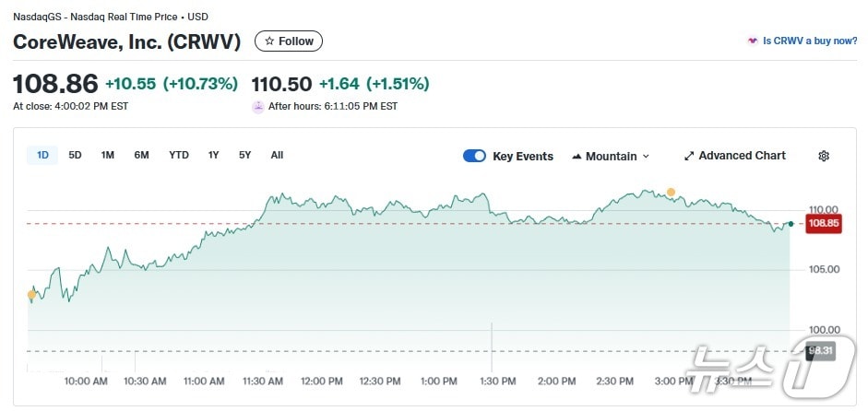Toggle the Key Events switch off
This screenshot has height=411, width=868.
(x=474, y=156)
